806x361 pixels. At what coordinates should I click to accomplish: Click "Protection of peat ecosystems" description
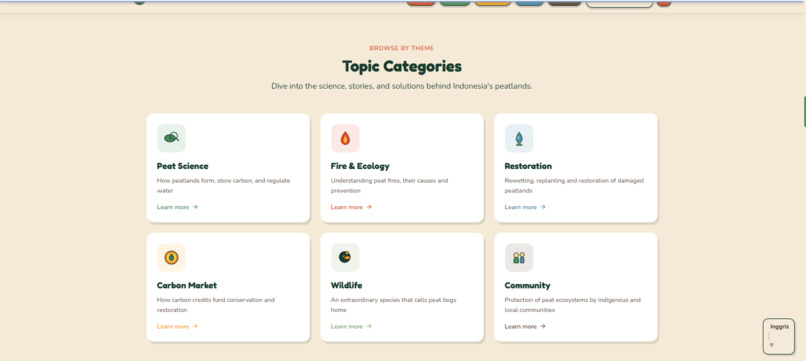[573, 305]
